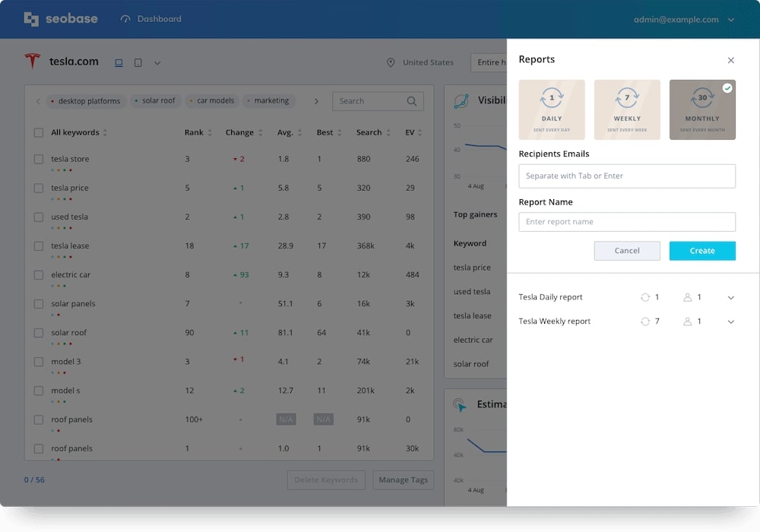Click the seobase logo icon
This screenshot has width=760, height=532.
pyautogui.click(x=31, y=19)
